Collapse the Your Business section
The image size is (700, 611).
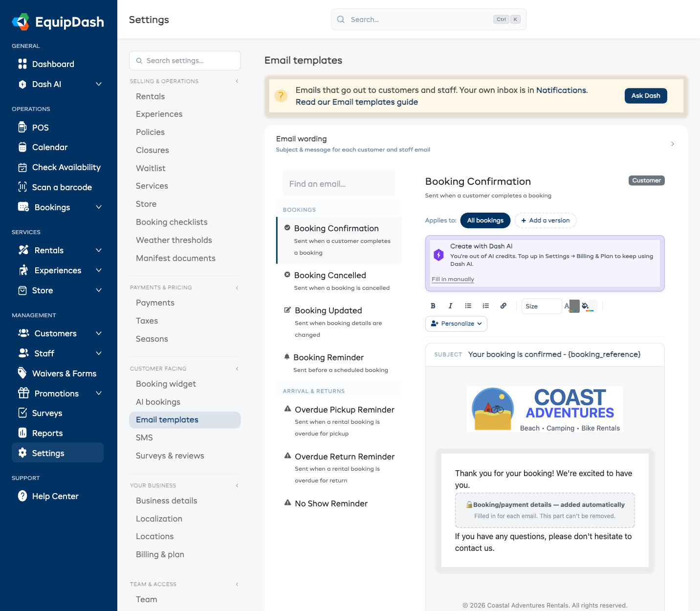coord(237,485)
